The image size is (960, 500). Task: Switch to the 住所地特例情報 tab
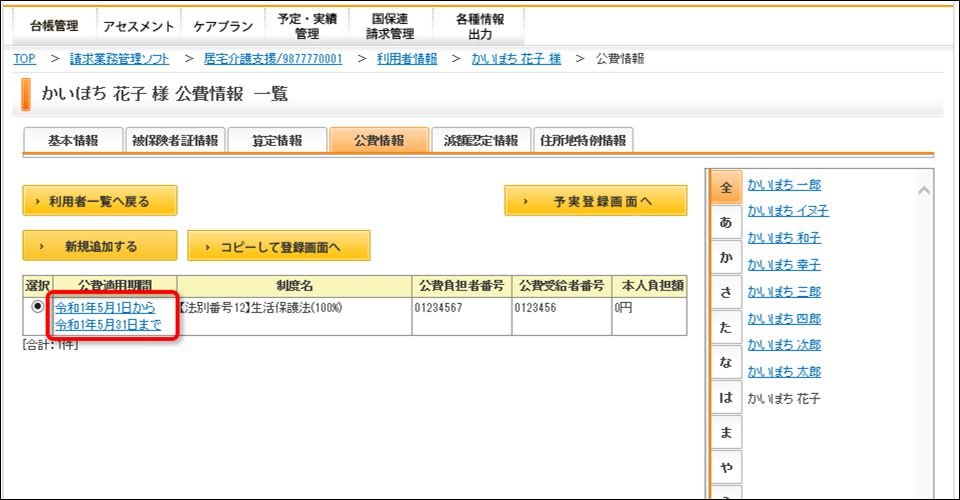(583, 140)
